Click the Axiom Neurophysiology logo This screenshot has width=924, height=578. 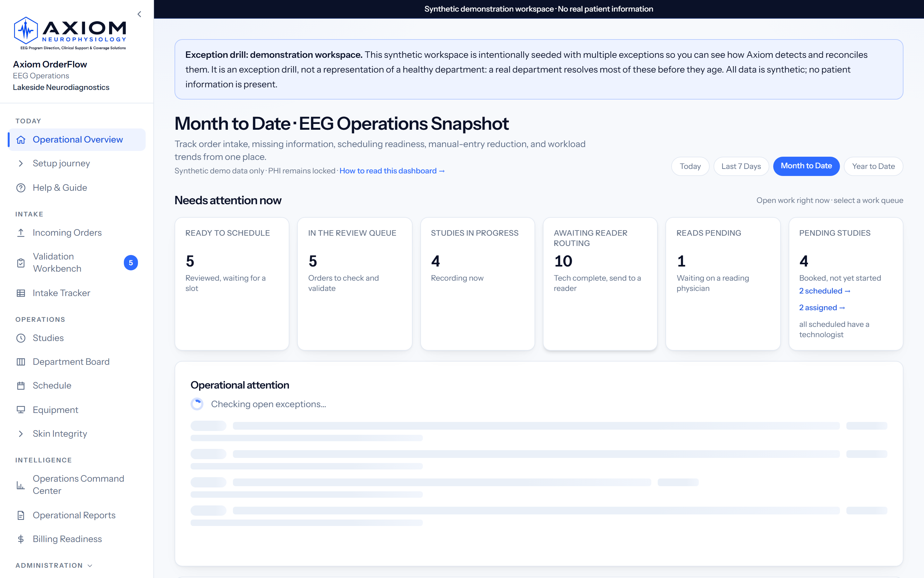[x=70, y=33]
